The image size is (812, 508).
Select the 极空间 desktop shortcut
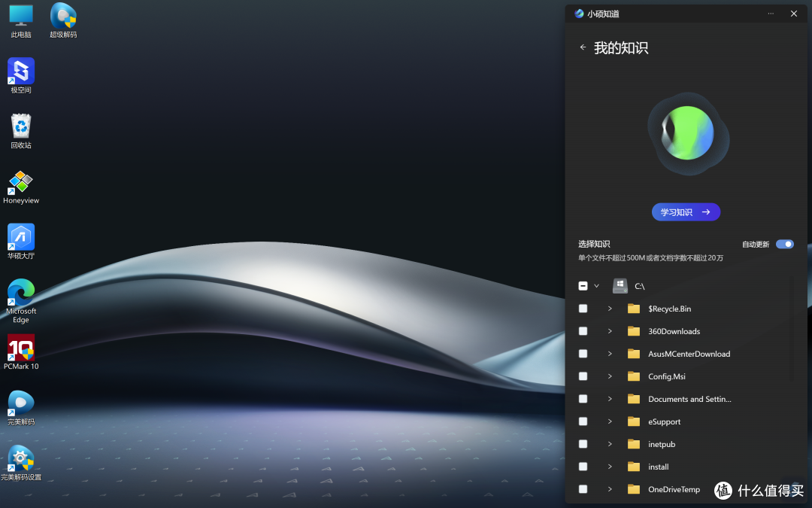click(x=21, y=76)
